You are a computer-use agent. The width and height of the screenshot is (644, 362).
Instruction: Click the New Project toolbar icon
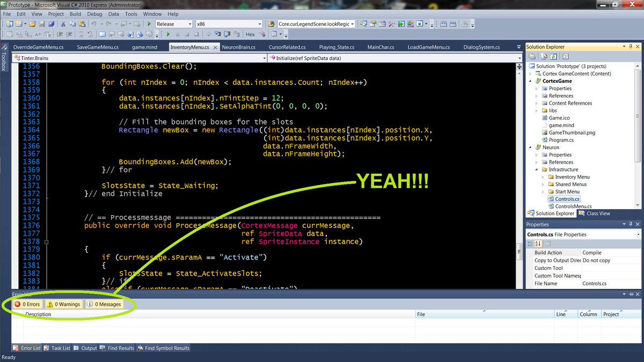click(10, 24)
